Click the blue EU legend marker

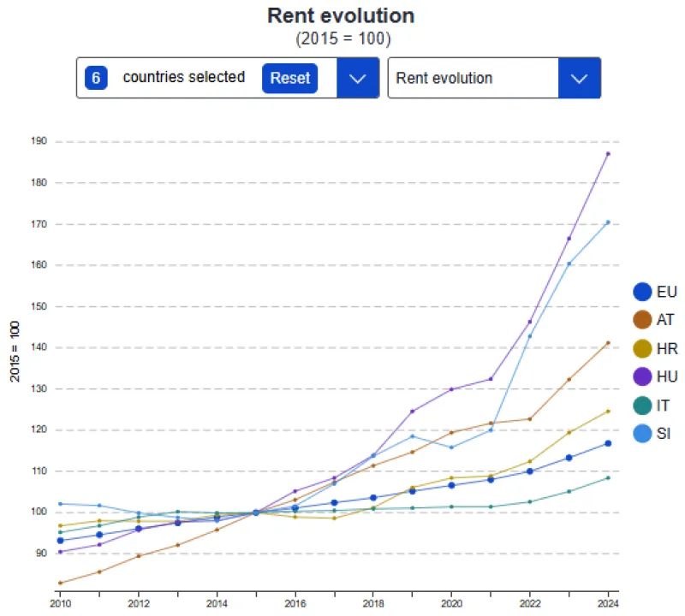[x=642, y=292]
